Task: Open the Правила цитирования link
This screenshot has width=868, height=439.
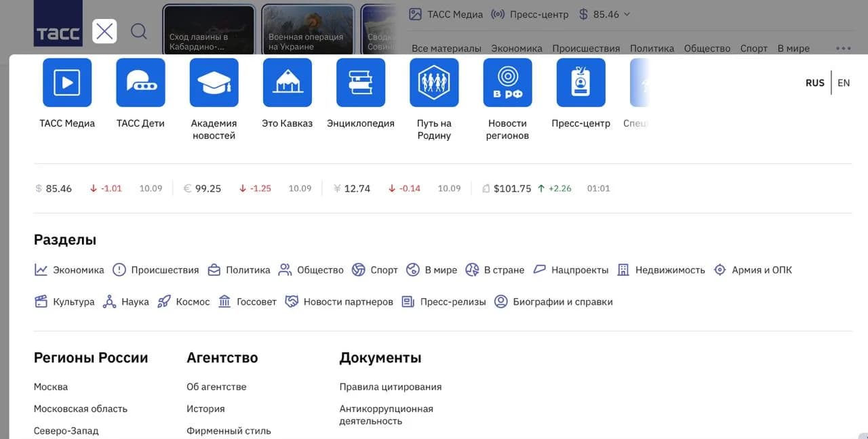Action: (391, 387)
